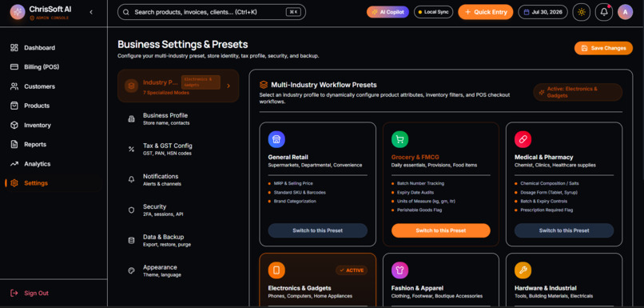Open Data & Backup tab
Screen dimensions: 644x308
[x=178, y=241]
